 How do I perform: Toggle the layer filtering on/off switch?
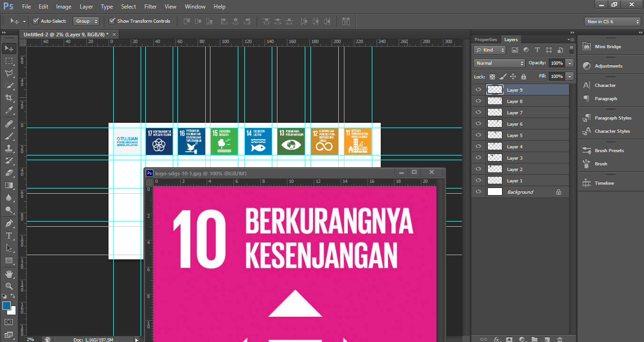coord(572,49)
